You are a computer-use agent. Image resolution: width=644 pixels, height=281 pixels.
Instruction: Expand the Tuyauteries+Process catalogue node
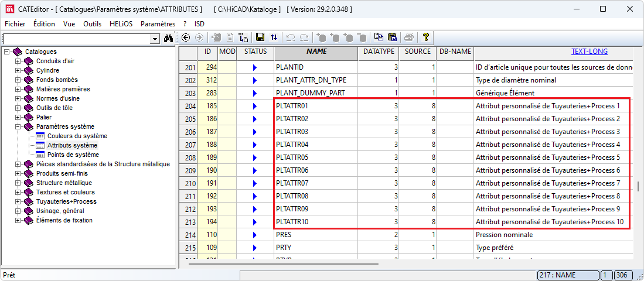click(x=18, y=201)
